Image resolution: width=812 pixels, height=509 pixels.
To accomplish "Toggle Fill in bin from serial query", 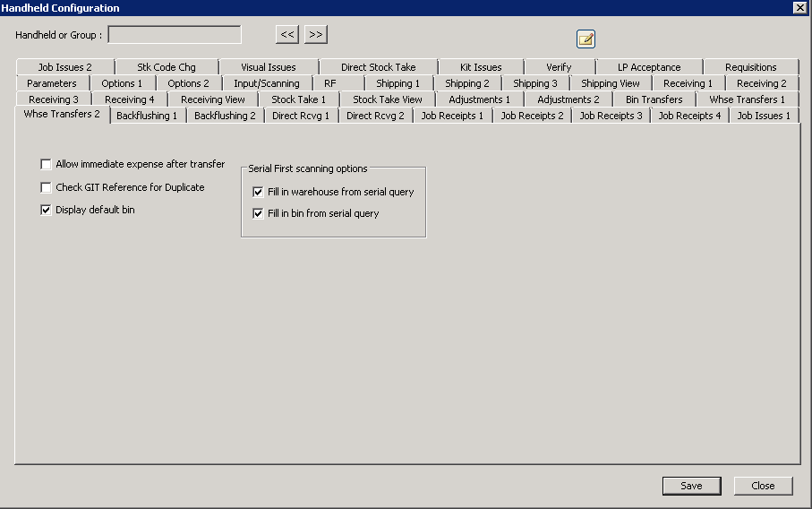I will [258, 213].
